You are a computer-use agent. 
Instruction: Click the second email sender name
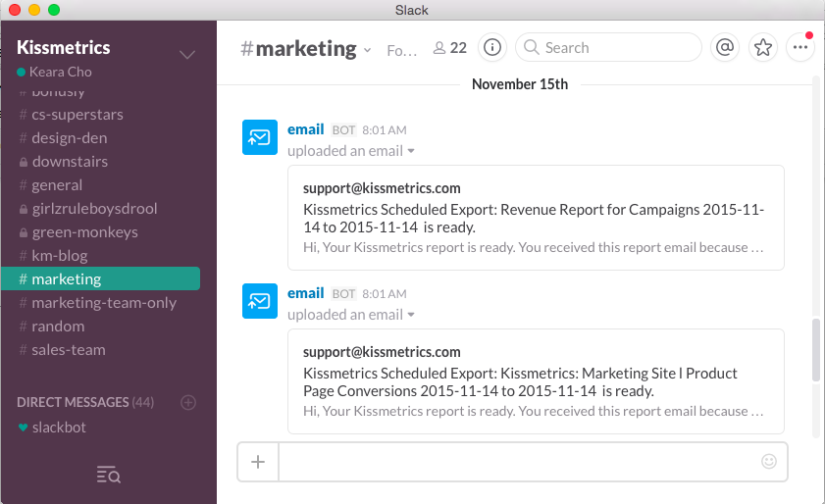[305, 293]
